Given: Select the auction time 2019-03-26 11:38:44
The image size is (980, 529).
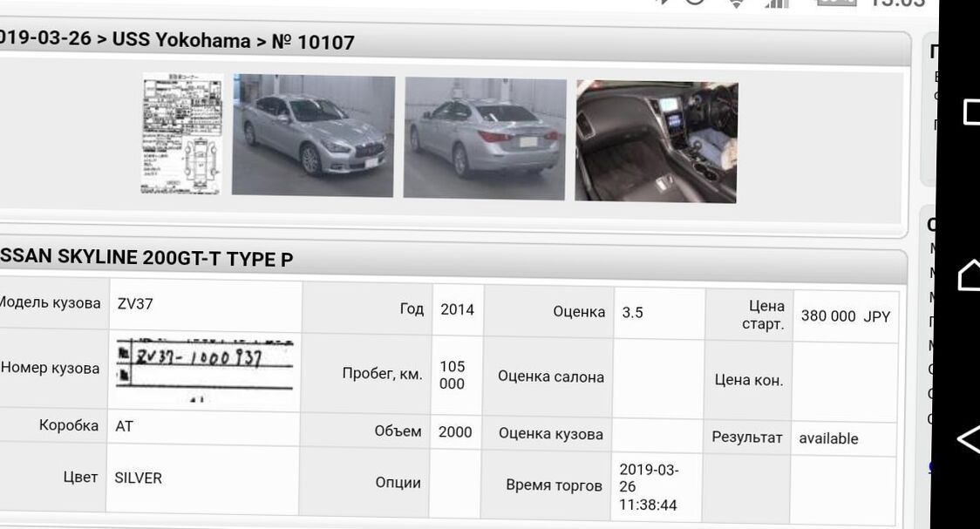Looking at the screenshot, I should [x=648, y=487].
